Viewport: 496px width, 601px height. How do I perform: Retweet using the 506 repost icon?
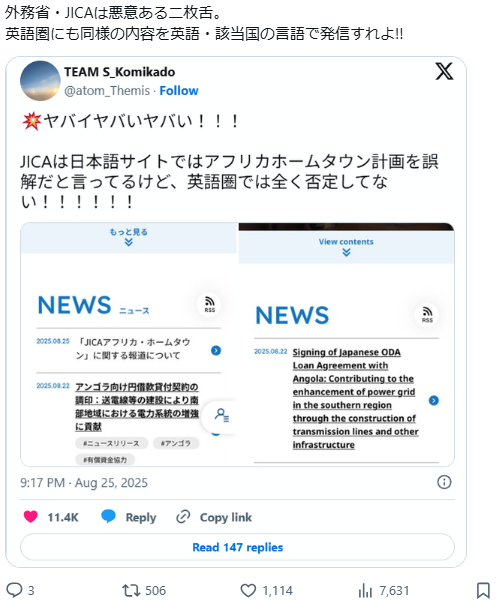point(131,590)
